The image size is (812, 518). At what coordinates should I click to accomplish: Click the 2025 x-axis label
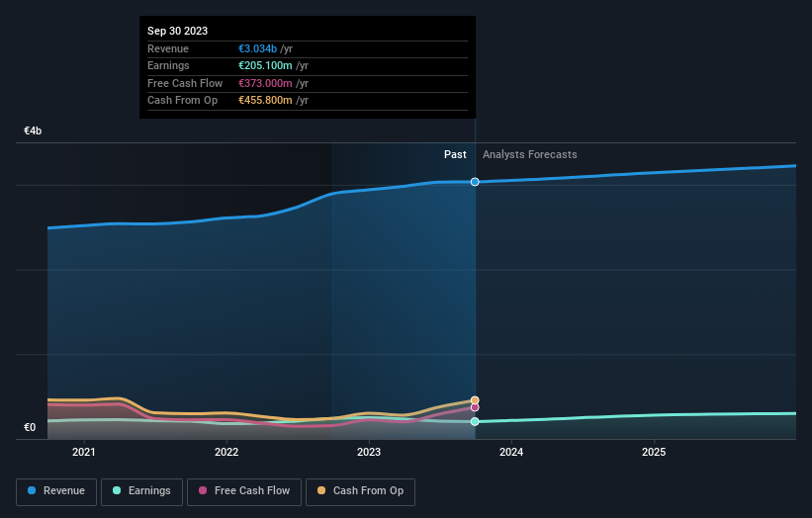[x=654, y=453]
